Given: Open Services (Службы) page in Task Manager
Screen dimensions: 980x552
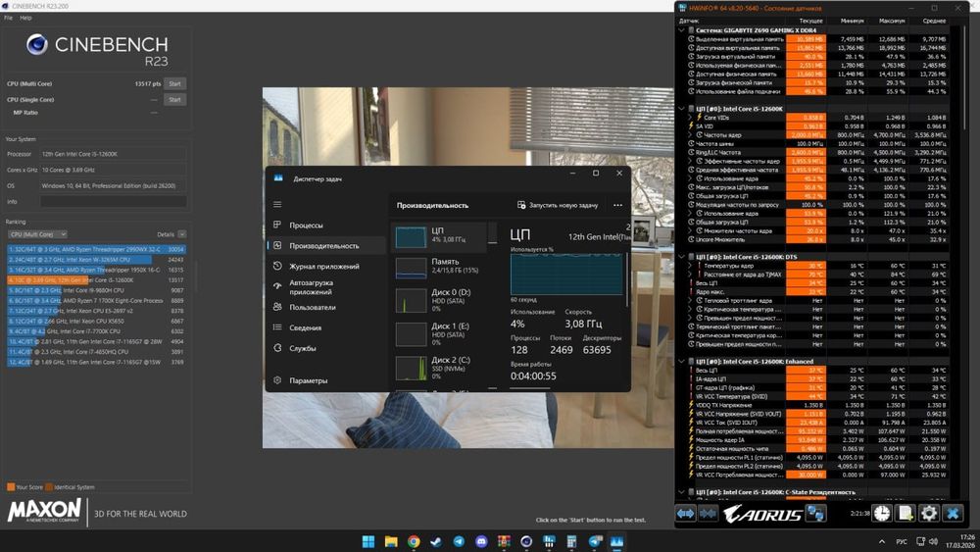Looking at the screenshot, I should point(325,348).
